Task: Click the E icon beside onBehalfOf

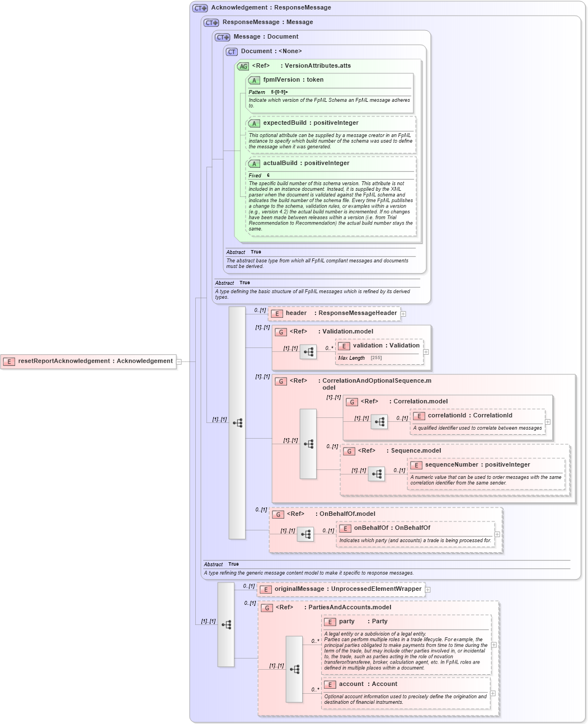Action: [x=345, y=529]
